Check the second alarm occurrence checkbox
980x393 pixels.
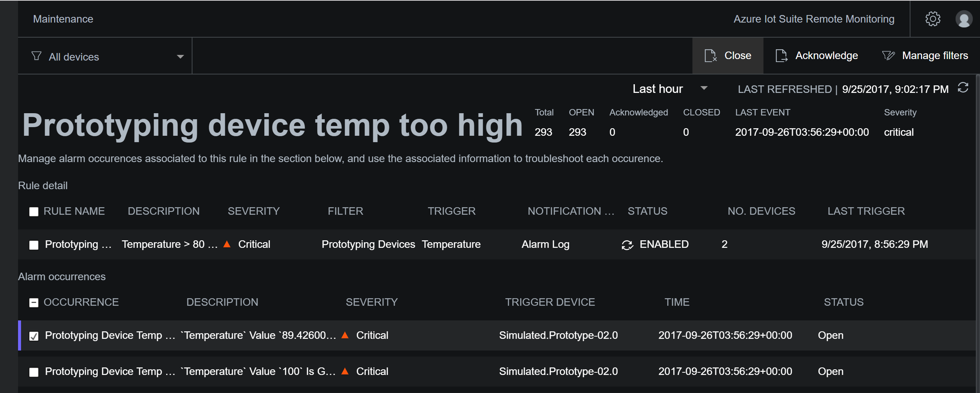pos(34,372)
